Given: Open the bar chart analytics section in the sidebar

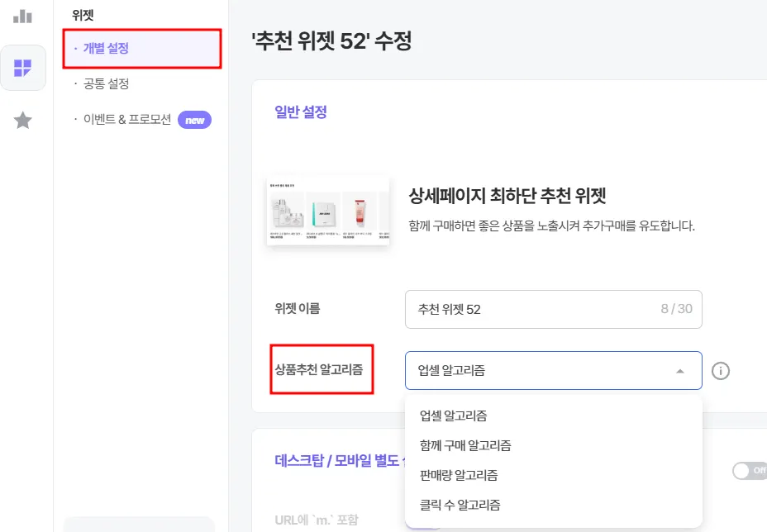Looking at the screenshot, I should 23,16.
